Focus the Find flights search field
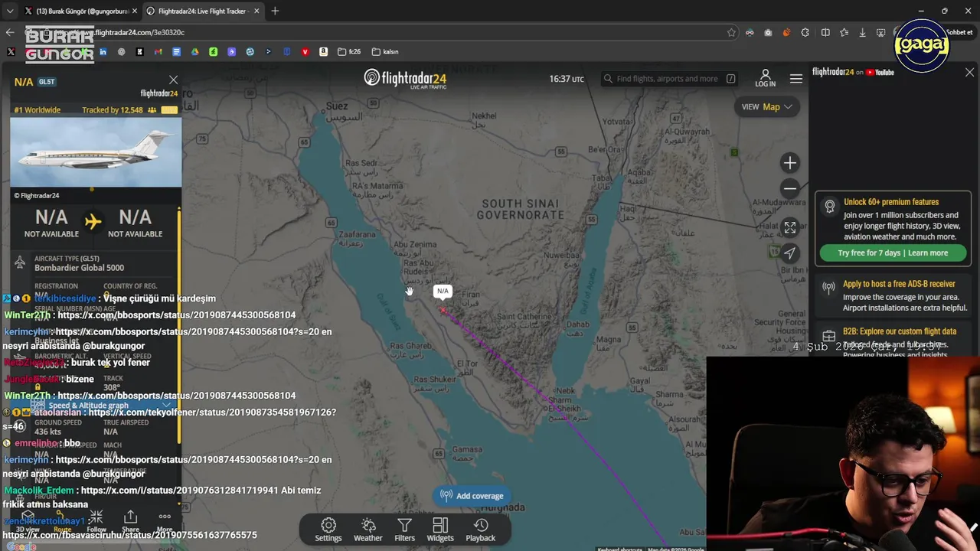This screenshot has height=551, width=980. 670,79
